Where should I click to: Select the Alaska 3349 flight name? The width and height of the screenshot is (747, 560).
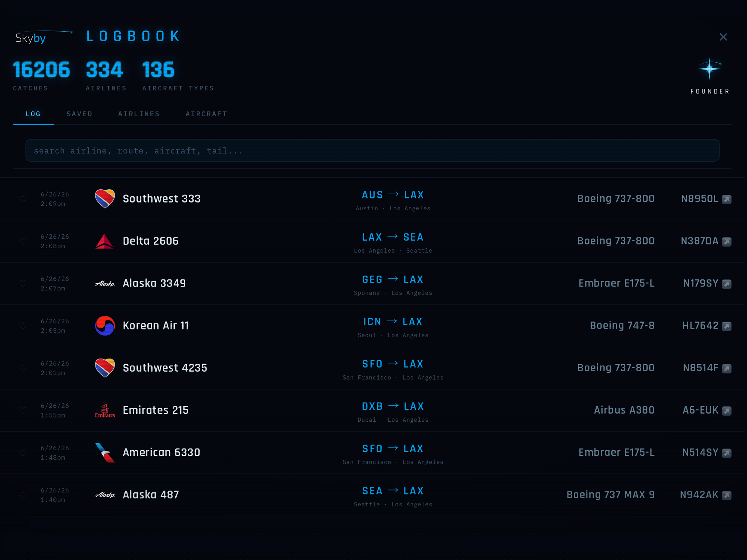click(154, 283)
